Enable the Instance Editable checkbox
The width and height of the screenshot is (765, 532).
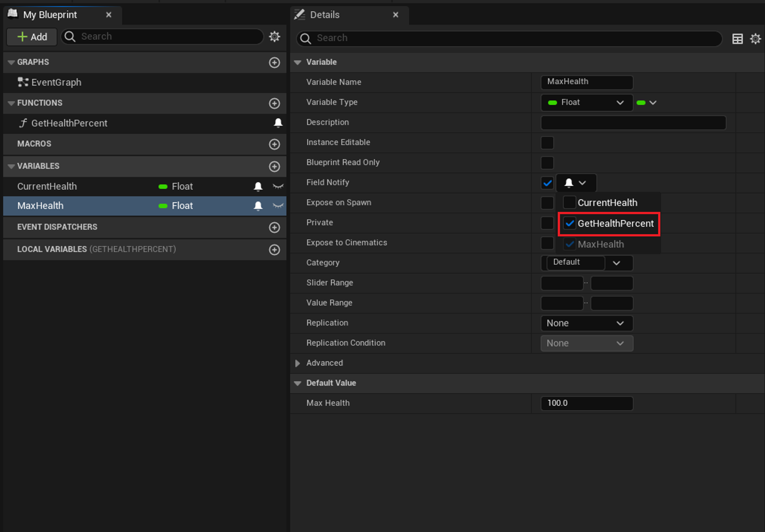547,143
